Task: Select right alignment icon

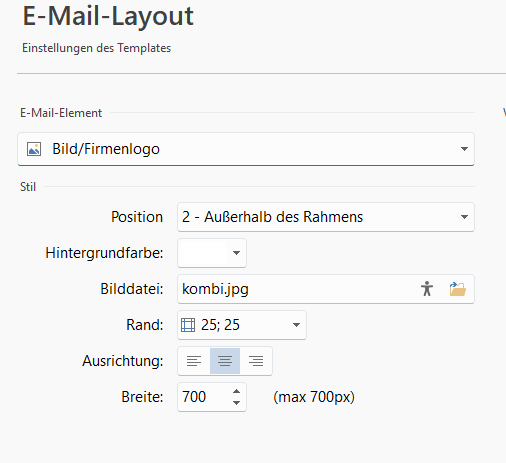Action: (256, 361)
